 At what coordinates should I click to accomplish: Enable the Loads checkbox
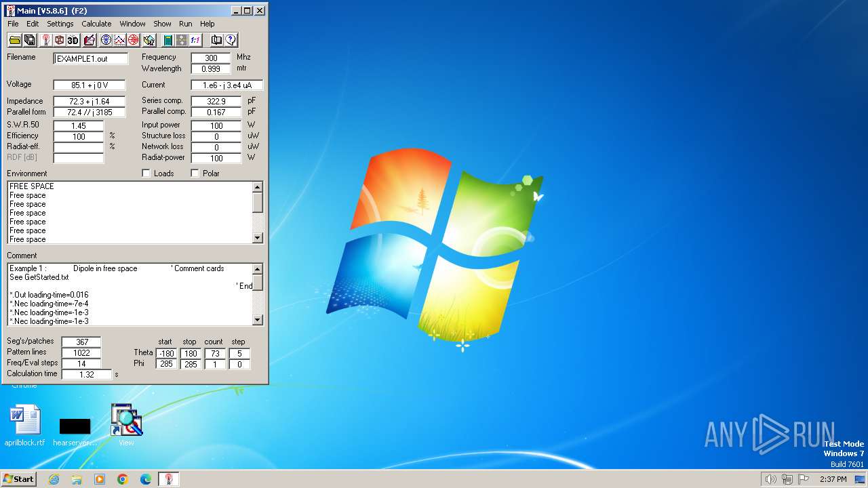[x=146, y=174]
